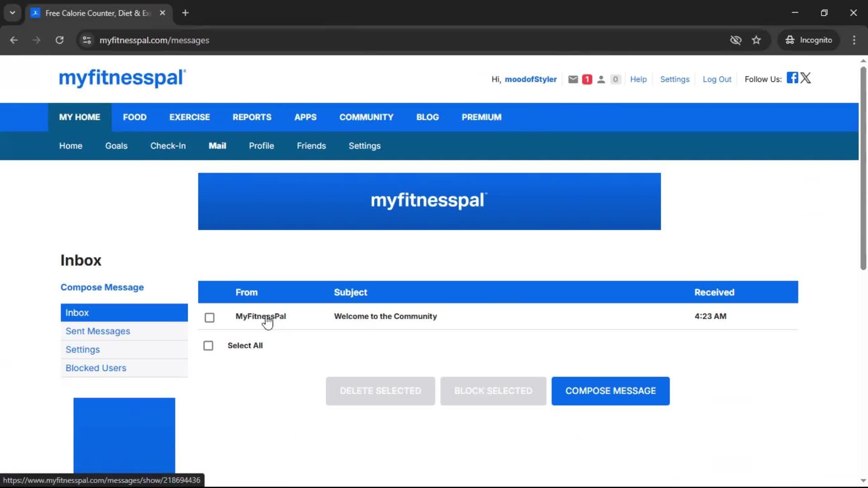
Task: Go to Home in the sub-navigation
Action: 71,146
